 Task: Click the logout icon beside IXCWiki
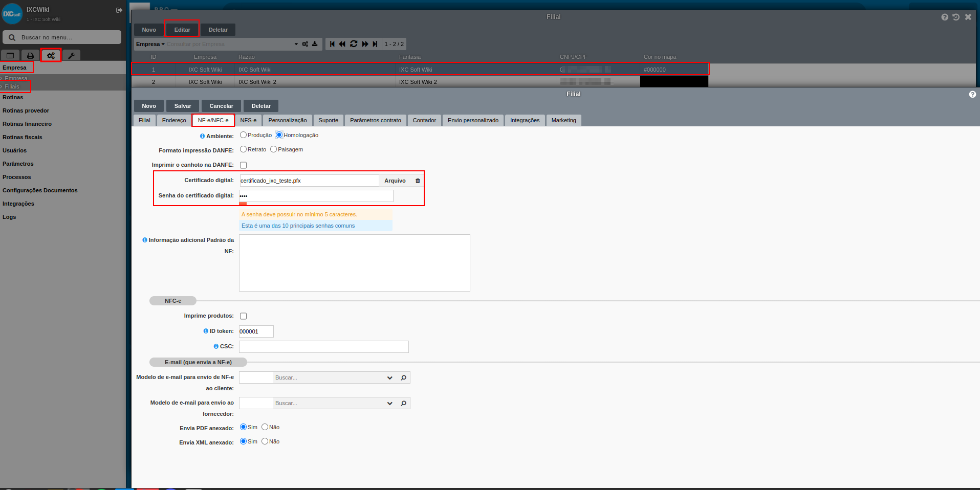[x=119, y=10]
